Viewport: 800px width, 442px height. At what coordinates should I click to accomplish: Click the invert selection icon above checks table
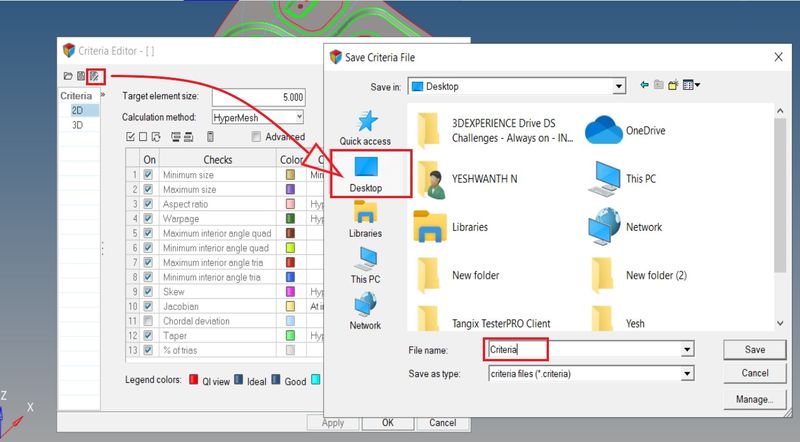pyautogui.click(x=156, y=137)
